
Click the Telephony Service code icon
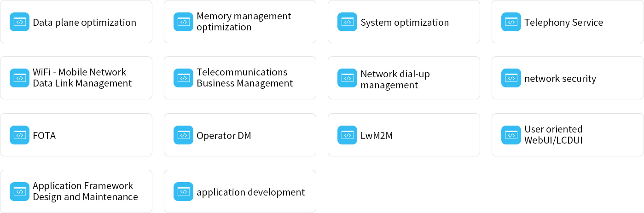pyautogui.click(x=511, y=22)
